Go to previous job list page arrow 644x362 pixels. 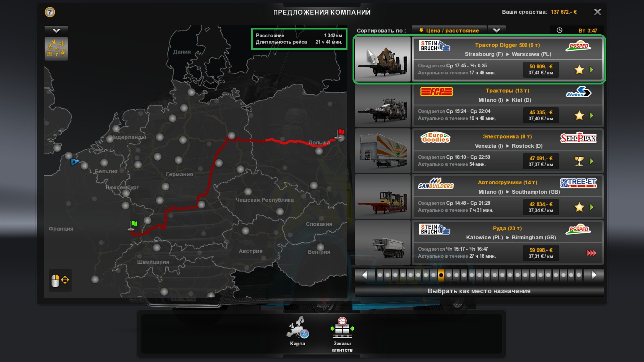coord(365,275)
